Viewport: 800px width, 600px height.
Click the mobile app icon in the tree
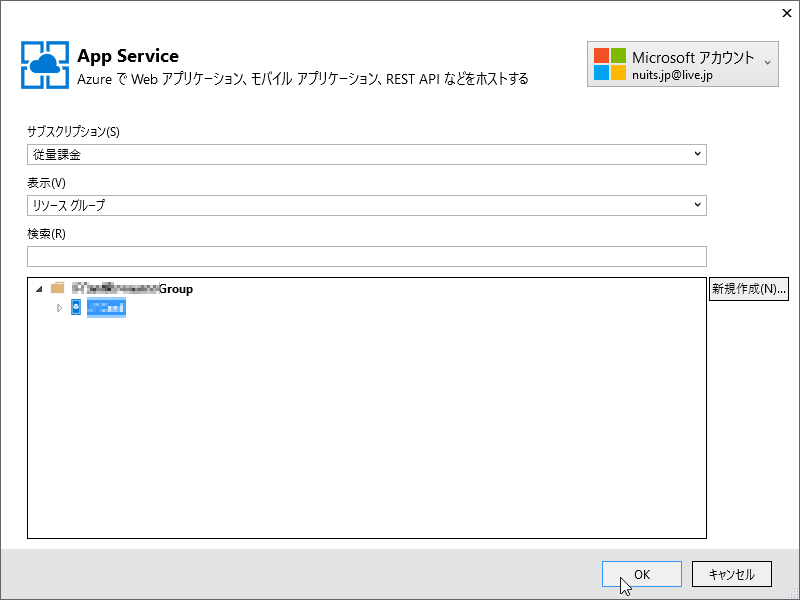click(76, 307)
